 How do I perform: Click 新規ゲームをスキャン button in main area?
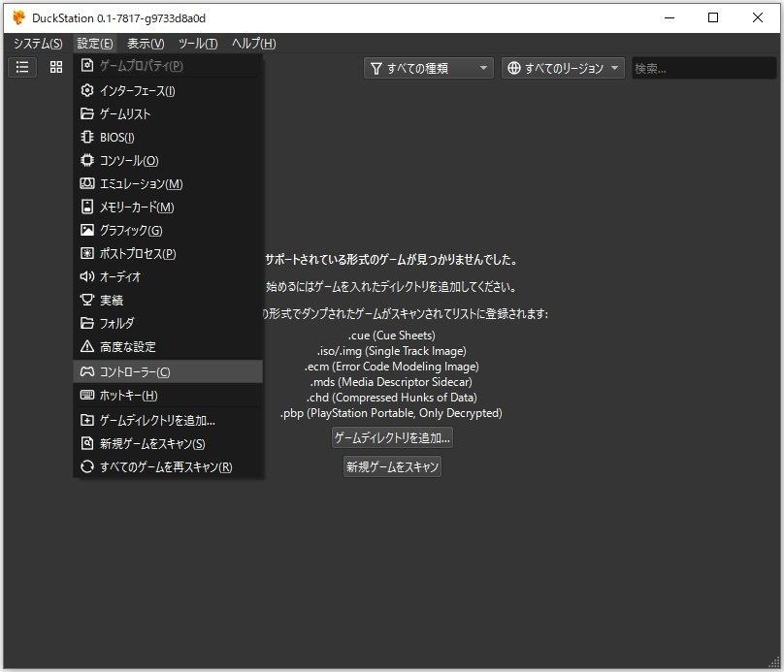click(393, 466)
